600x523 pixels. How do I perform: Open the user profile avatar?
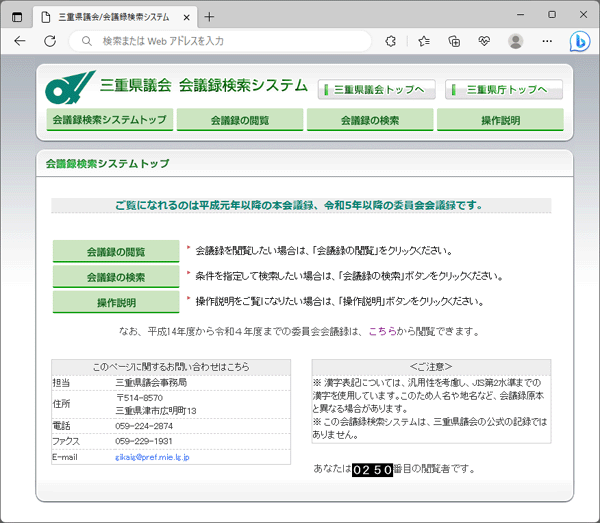coord(515,41)
